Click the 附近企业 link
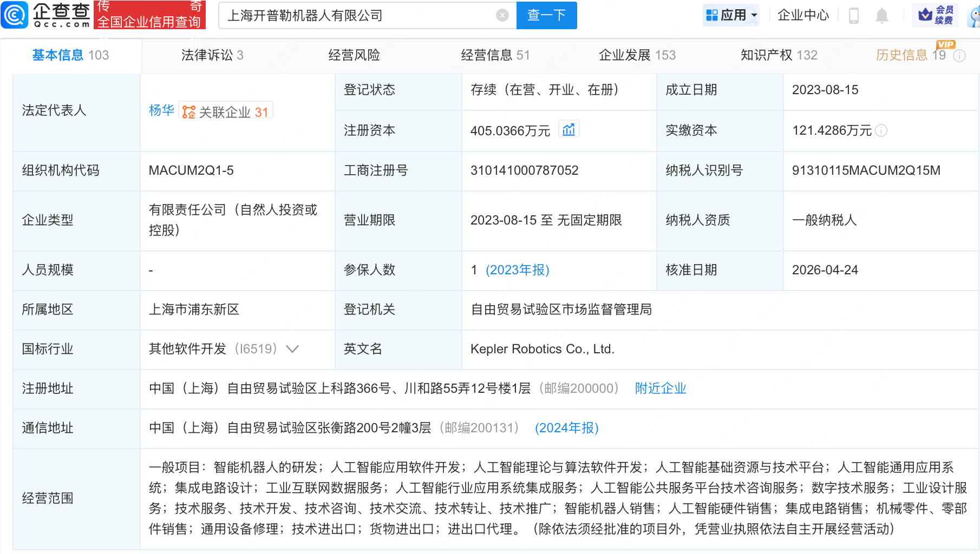 (660, 388)
